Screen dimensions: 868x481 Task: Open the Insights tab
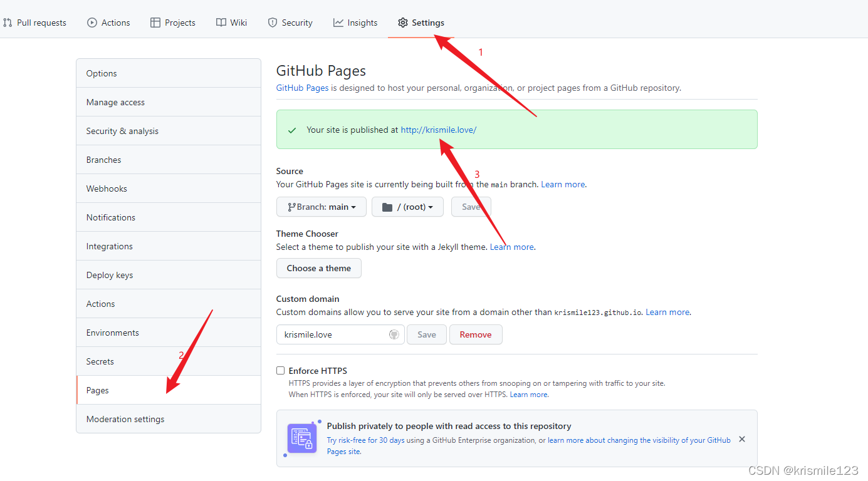pyautogui.click(x=355, y=23)
